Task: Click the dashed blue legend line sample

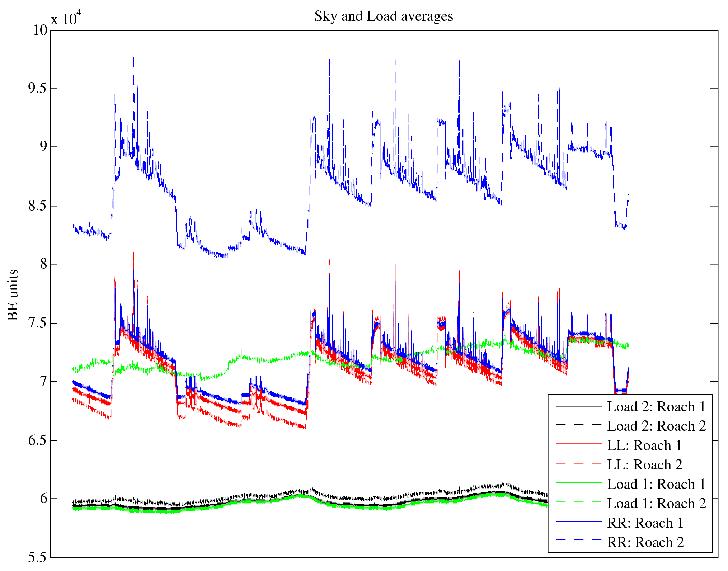Action: point(578,540)
